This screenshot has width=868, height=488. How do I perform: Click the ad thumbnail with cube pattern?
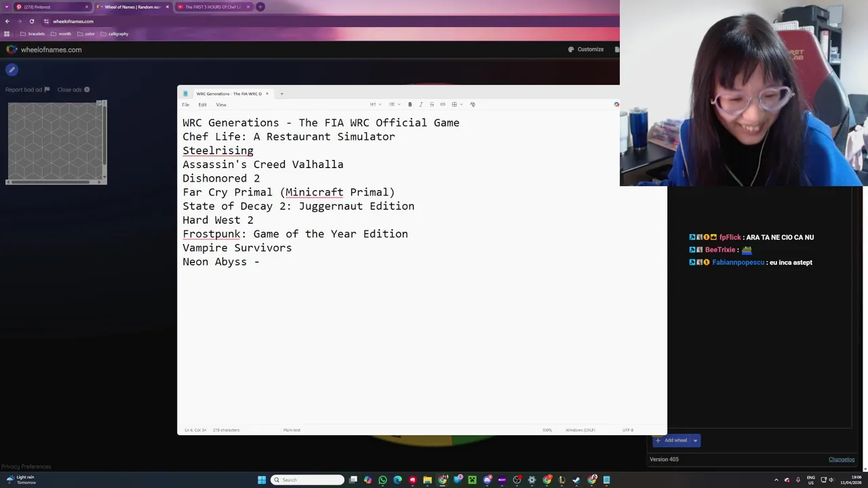tap(56, 142)
